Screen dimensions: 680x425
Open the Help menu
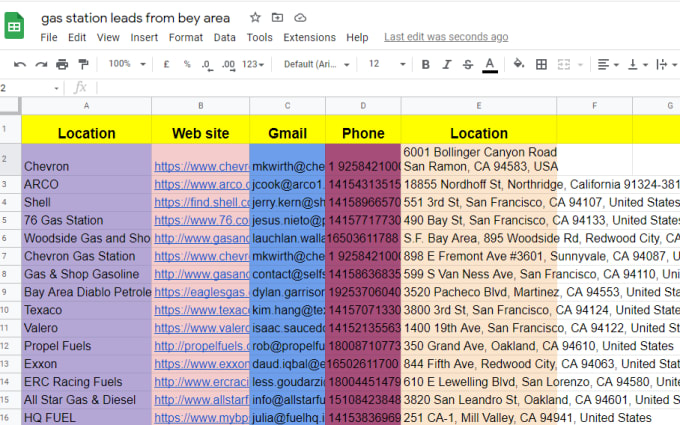(357, 37)
